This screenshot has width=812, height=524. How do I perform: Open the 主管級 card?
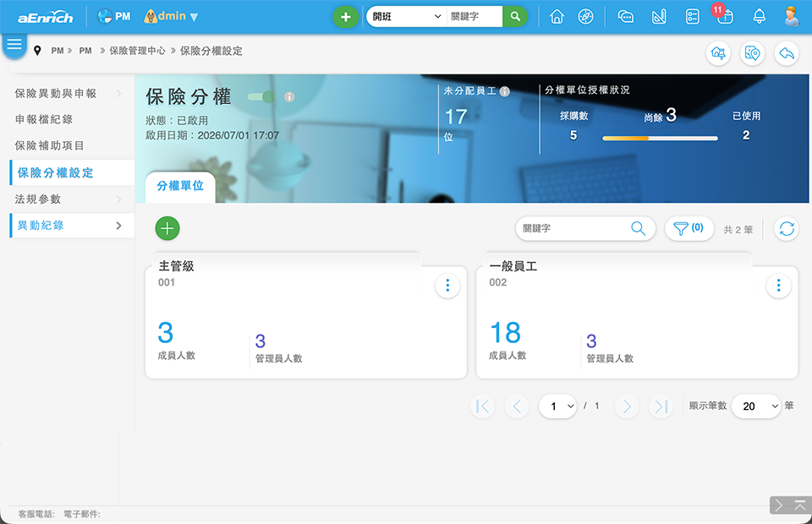pos(305,315)
